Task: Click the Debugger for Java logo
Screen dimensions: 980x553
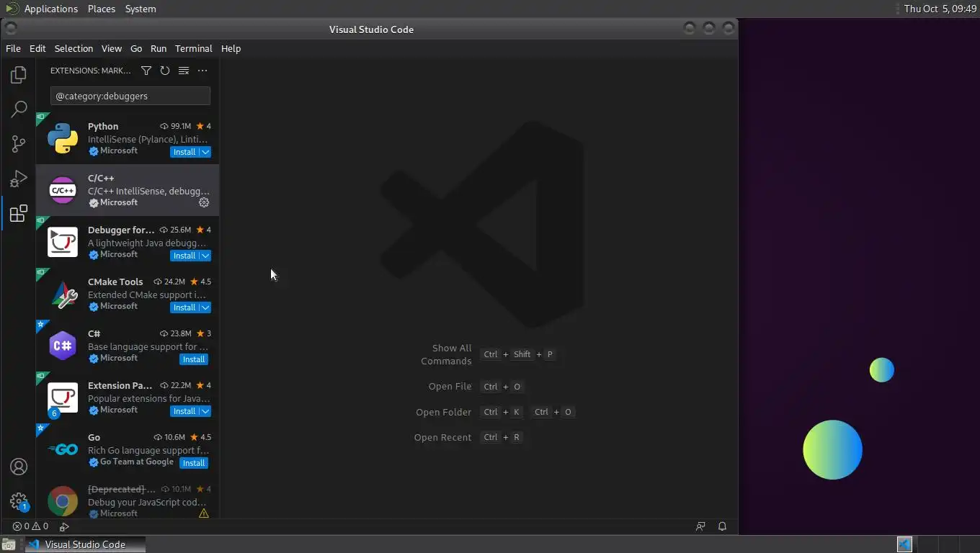Action: point(63,242)
